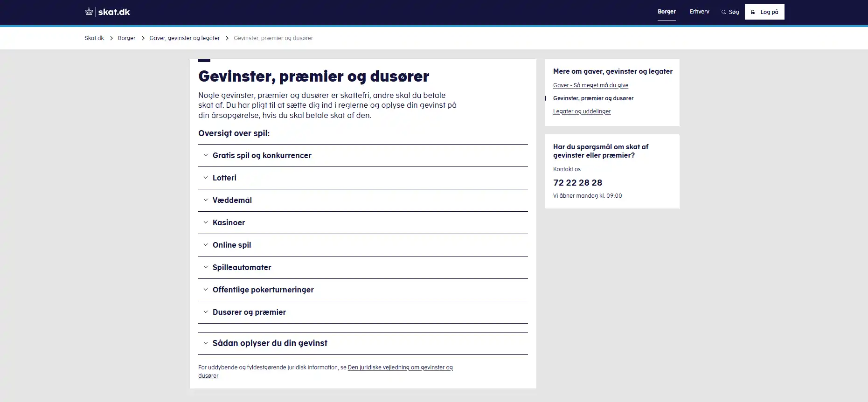Viewport: 868px width, 402px height.
Task: Click the search magnifier icon
Action: (x=724, y=12)
